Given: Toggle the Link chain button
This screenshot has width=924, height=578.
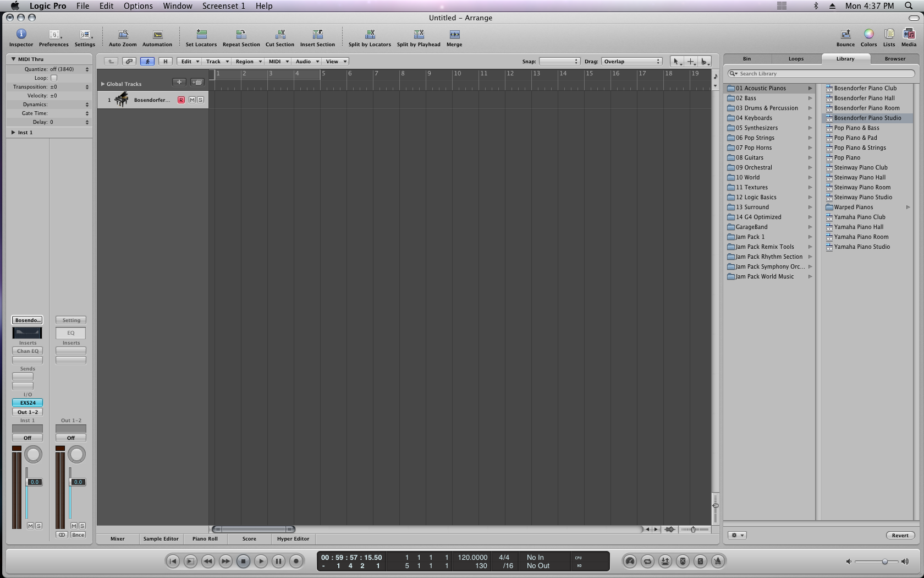Looking at the screenshot, I should tap(129, 62).
